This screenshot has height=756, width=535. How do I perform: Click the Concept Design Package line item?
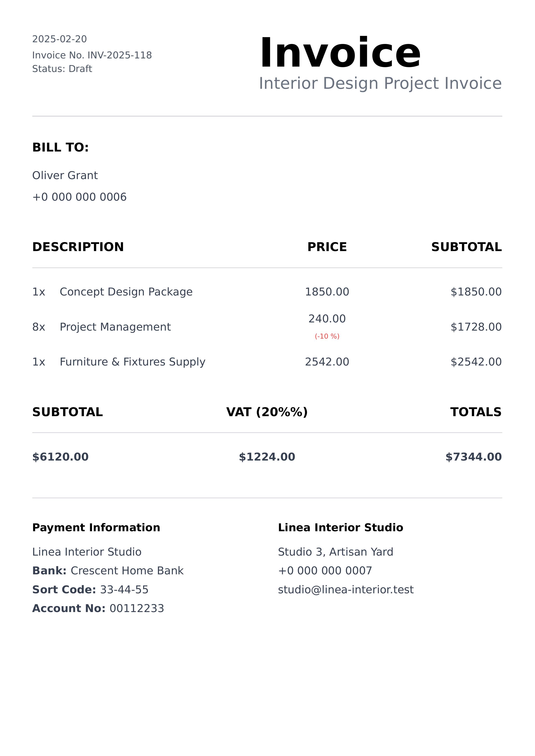coord(126,292)
